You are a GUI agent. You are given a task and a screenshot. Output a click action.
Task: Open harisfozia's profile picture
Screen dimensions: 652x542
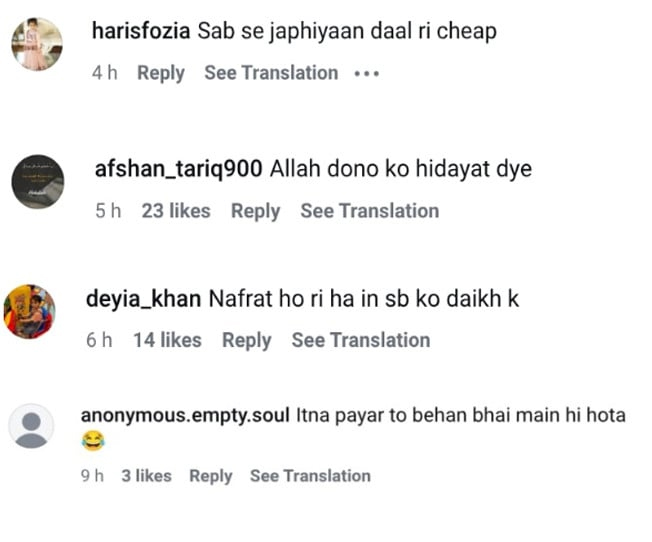[36, 44]
